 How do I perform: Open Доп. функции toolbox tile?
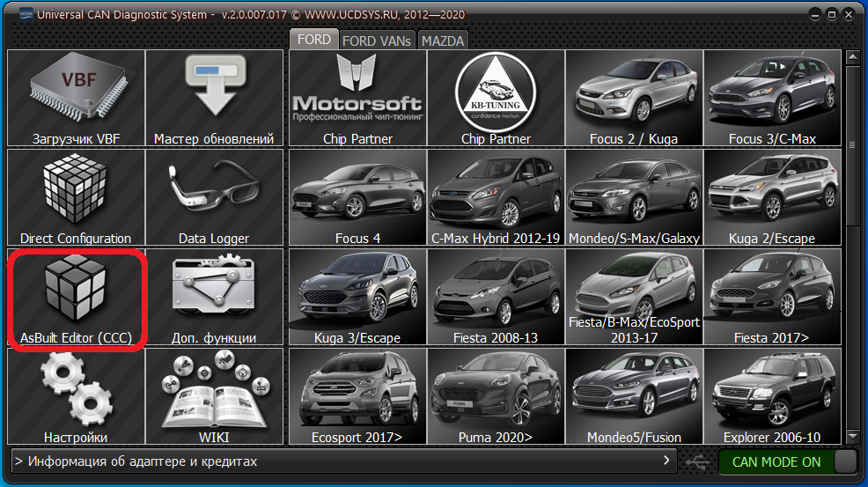point(214,297)
